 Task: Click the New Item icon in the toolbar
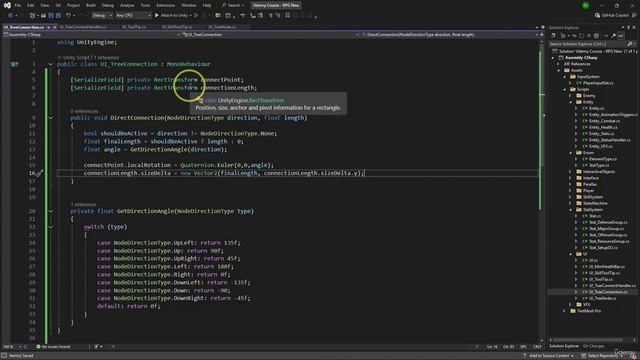(32, 16)
